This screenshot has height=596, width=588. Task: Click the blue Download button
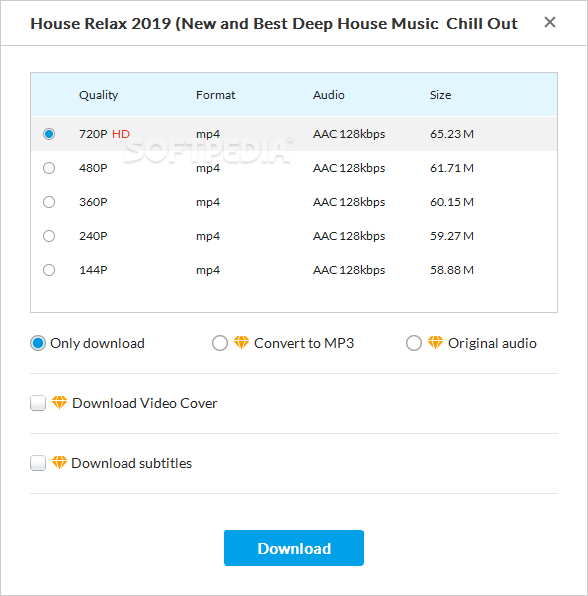(294, 548)
